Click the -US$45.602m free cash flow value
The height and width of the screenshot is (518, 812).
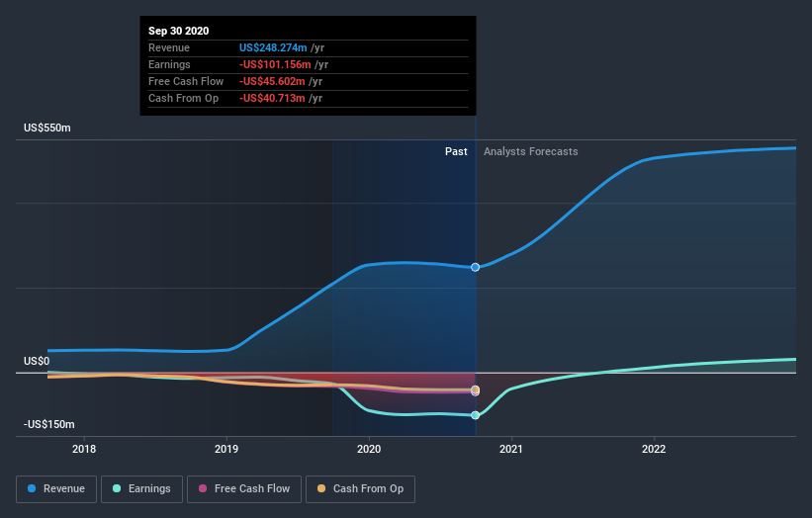pos(272,81)
